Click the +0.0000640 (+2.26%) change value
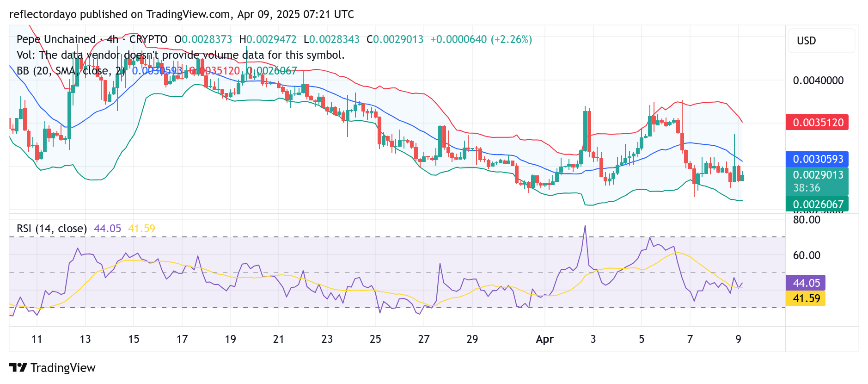Screen dimensions: 868x384 (481, 39)
